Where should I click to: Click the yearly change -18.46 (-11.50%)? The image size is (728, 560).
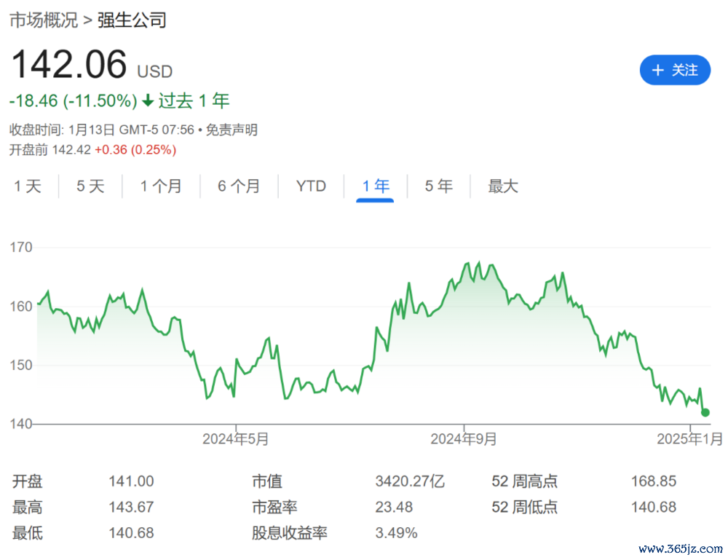tap(74, 100)
